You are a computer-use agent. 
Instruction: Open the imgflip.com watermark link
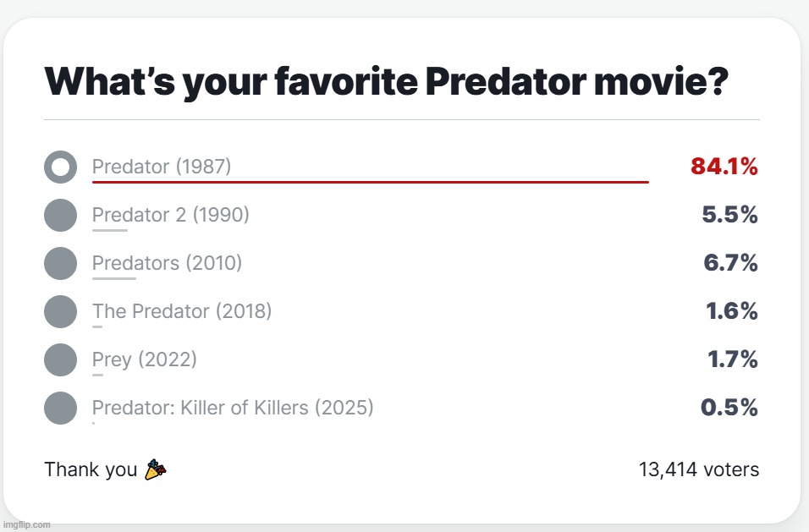[27, 524]
